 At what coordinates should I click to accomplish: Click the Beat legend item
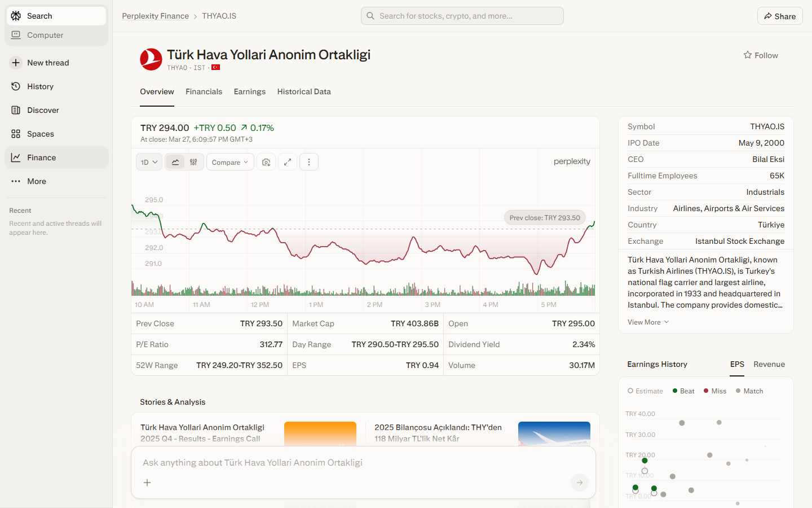tap(683, 391)
